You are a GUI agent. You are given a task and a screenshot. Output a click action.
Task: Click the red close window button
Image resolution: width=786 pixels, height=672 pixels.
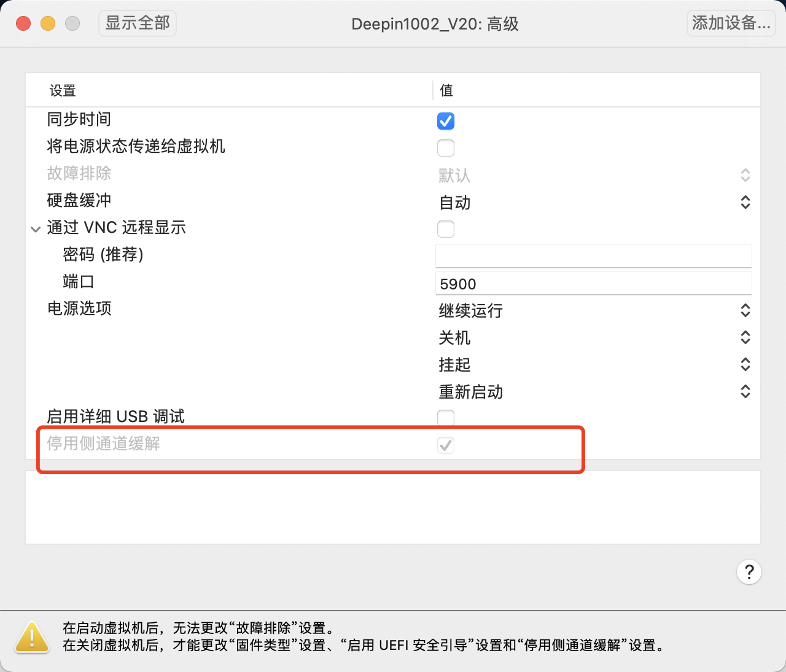click(23, 23)
